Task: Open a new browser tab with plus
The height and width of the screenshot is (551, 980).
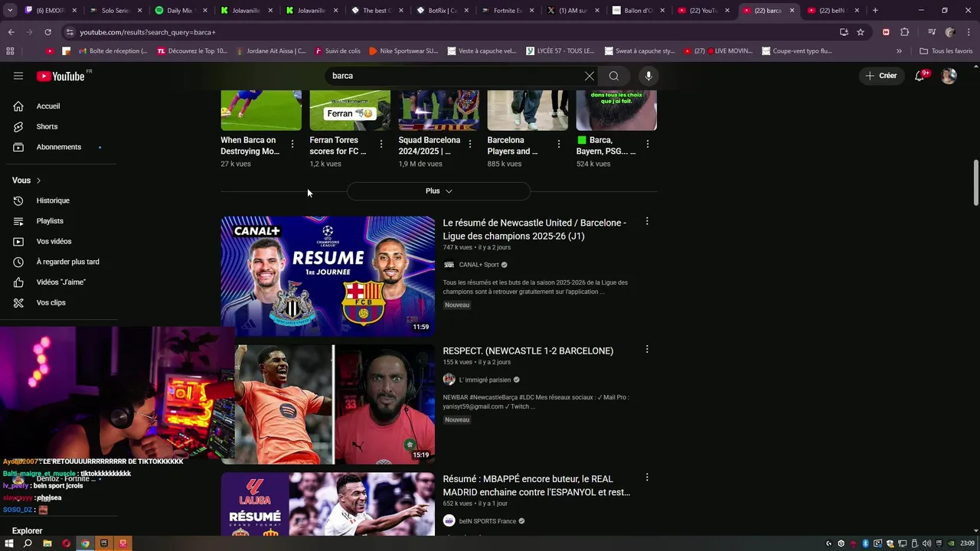Action: coord(875,11)
